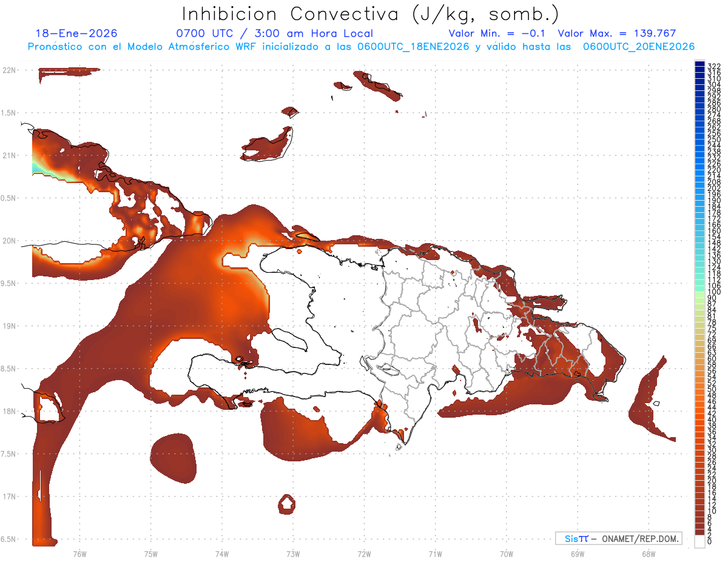Screen dimensions: 728x562
Task: Click the '72W' longitude label
Action: pos(364,554)
